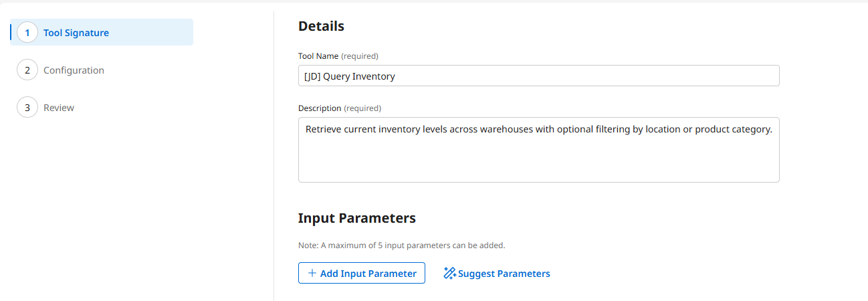Viewport: 868px width, 301px height.
Task: Click the Input Parameters section heading
Action: (356, 218)
